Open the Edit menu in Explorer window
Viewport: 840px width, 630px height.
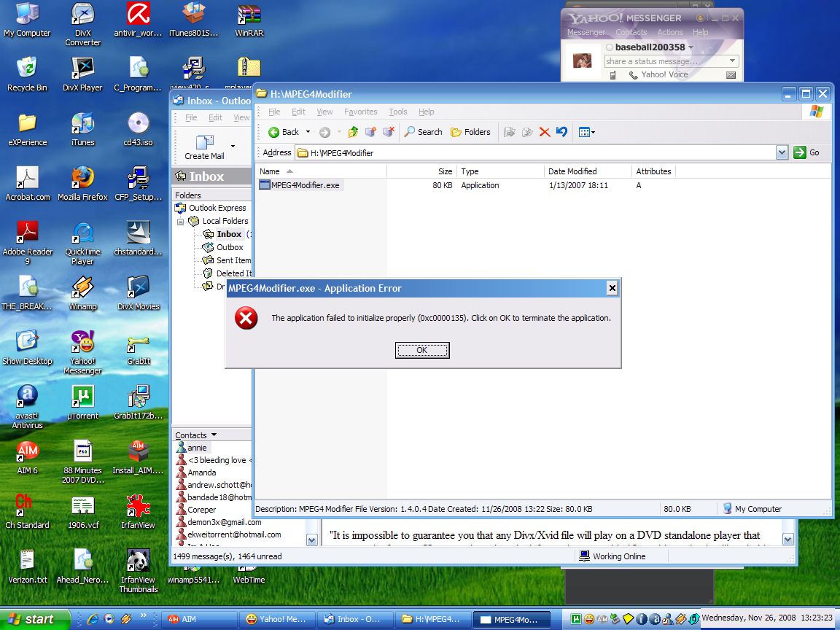298,112
